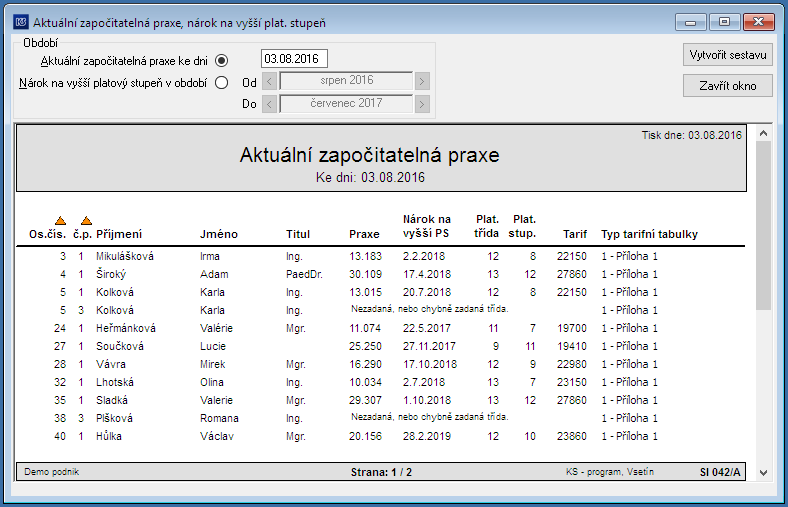The image size is (788, 507).
Task: Click the row for Mikulášková Irma
Action: tap(380, 256)
